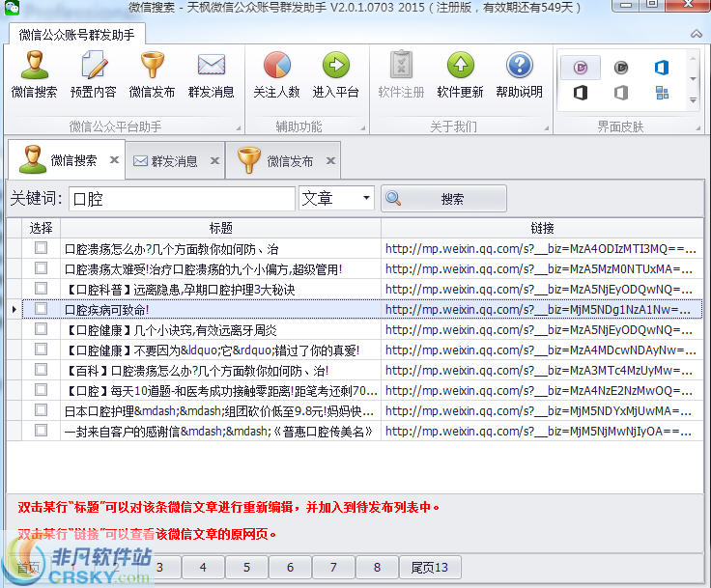Image resolution: width=711 pixels, height=588 pixels.
Task: Close the 微信搜索 document tab
Action: [x=114, y=159]
